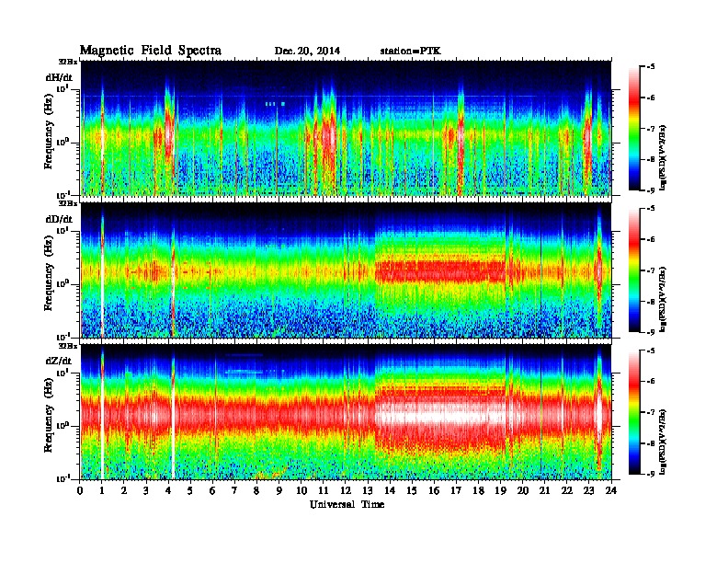The height and width of the screenshot is (563, 728).
Task: Click the hour 5 tick label
Action: (190, 491)
